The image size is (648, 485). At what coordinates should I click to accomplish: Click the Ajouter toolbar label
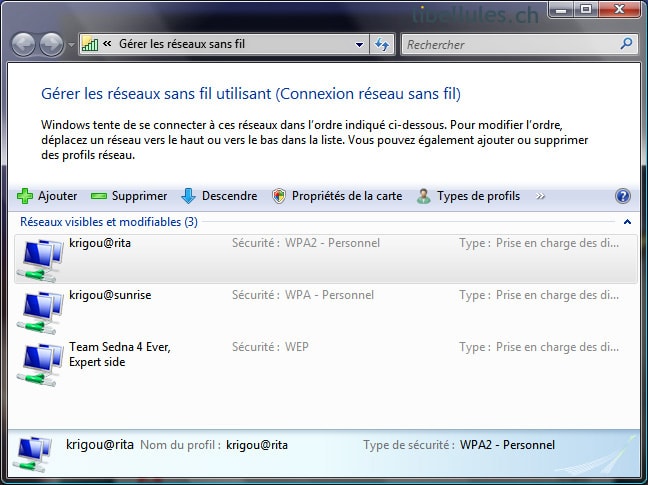(x=57, y=196)
